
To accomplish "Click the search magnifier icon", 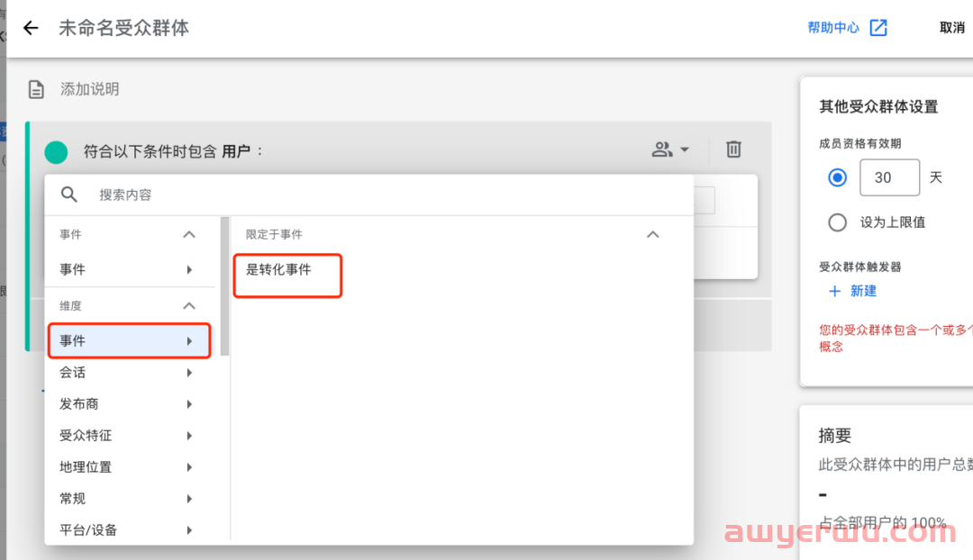I will click(x=68, y=194).
